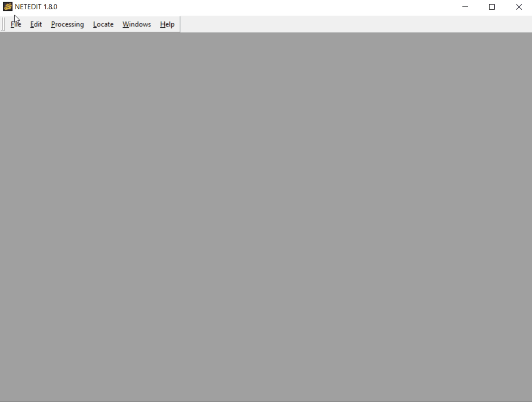Select Processing in the menu bar

pos(67,24)
